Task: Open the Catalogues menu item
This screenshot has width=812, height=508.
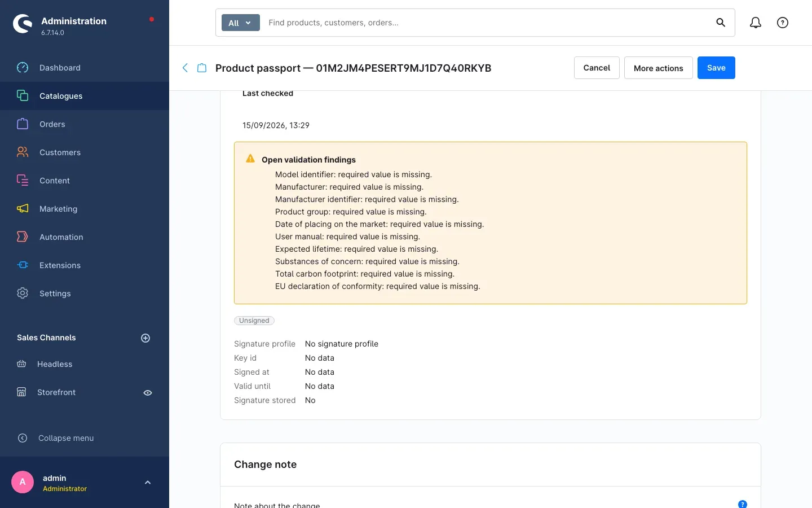Action: (85, 96)
